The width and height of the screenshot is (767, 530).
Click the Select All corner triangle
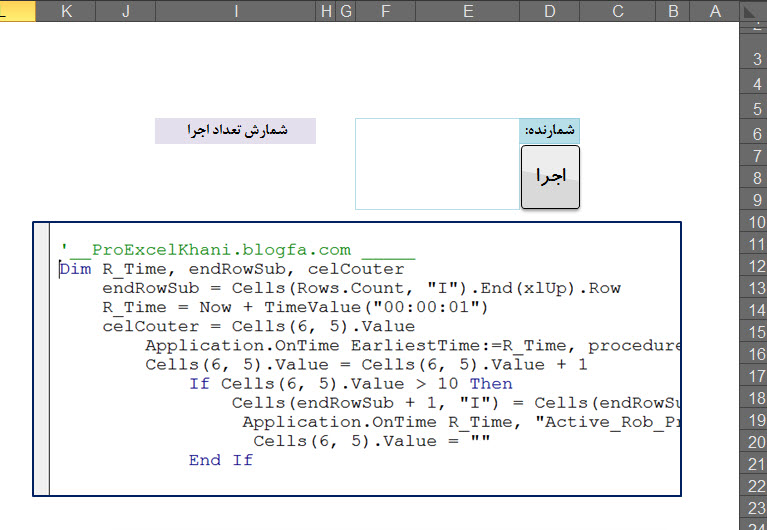(x=751, y=11)
